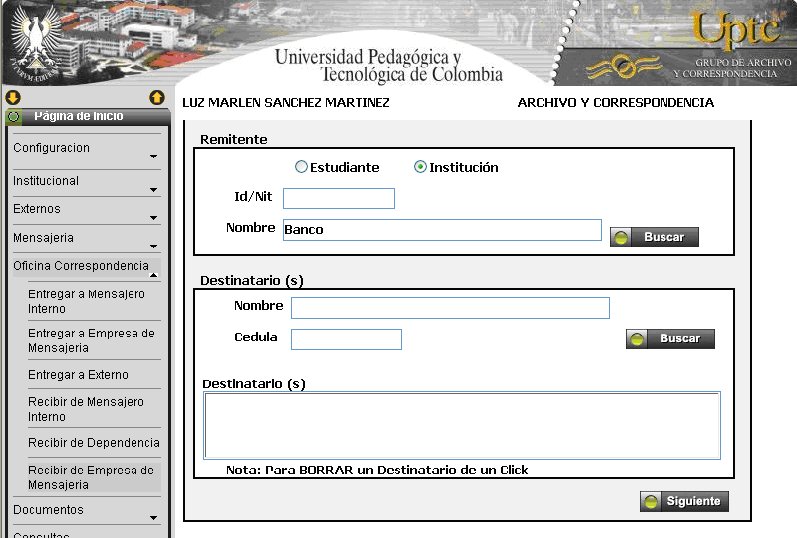Expand the Mensajeria menu arrow

[x=154, y=247]
